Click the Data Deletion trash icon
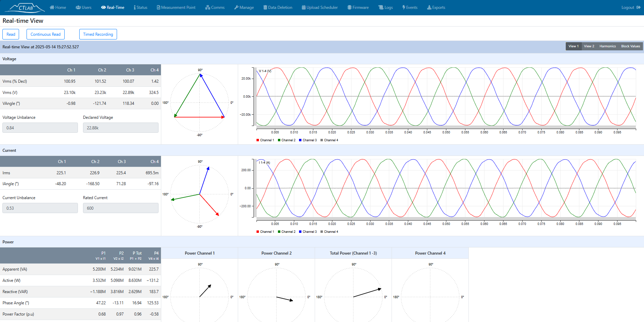 pos(265,7)
